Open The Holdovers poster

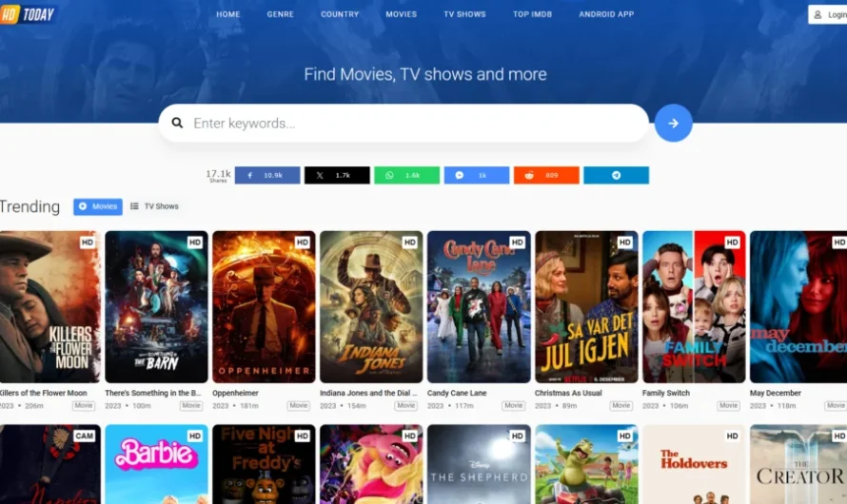click(x=694, y=465)
